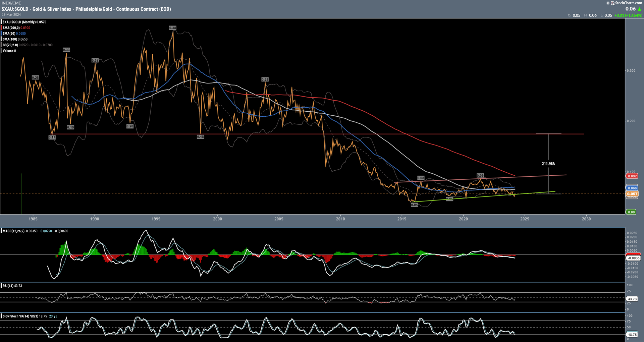Screen dimensions: 644x342
Task: Click the red 0.092 price axis tag
Action: tap(632, 176)
